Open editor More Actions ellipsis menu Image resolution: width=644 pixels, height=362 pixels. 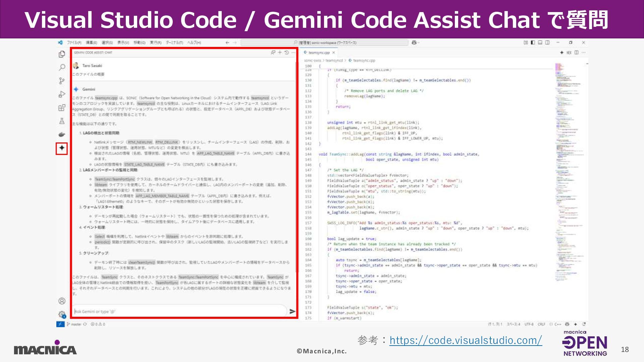point(584,53)
